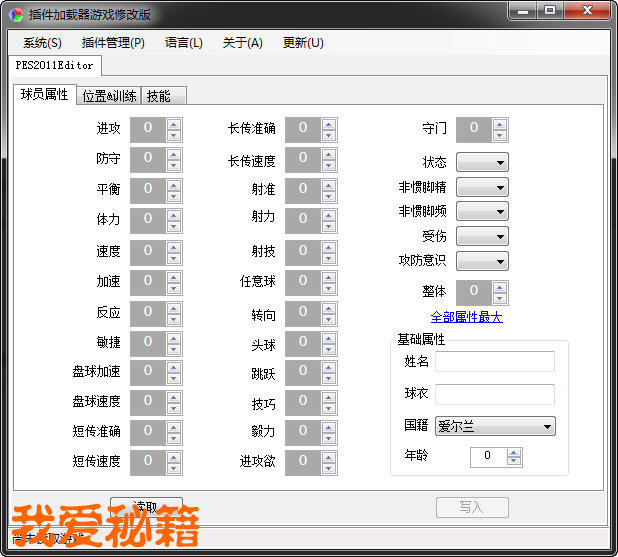Decrease the 整体 spinner value
Screen dimensions: 618x557
click(x=500, y=298)
